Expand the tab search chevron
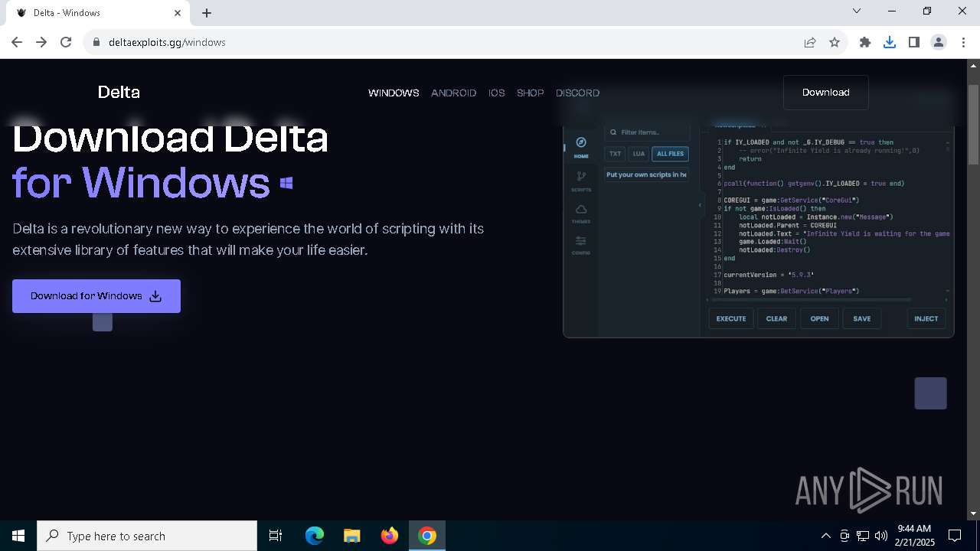Screen dimensions: 980x551 point(857,11)
